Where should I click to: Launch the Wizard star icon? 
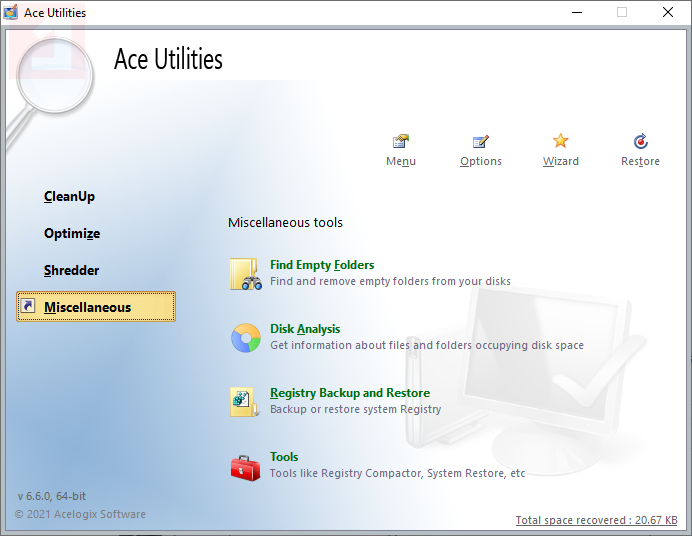(x=560, y=141)
